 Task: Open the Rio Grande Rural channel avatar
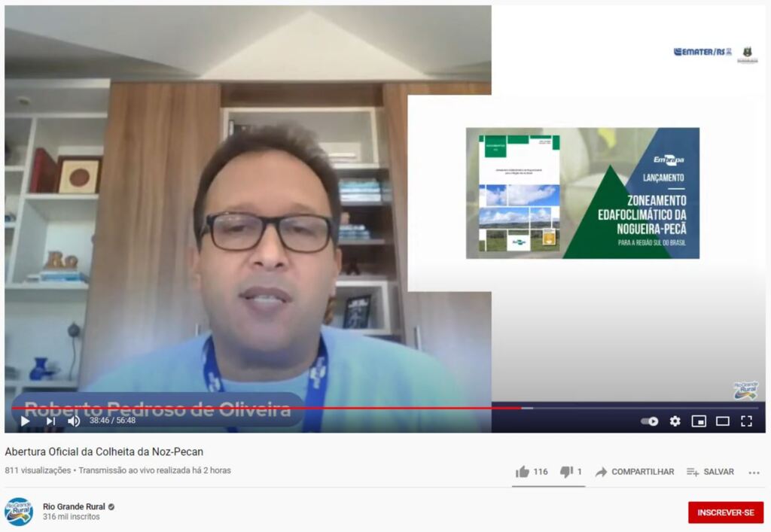[19, 512]
